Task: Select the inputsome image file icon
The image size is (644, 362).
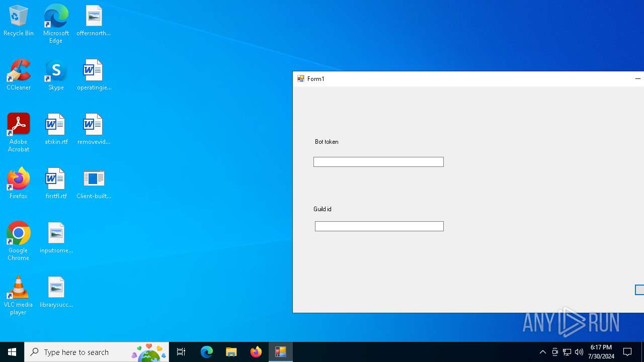Action: tap(56, 238)
